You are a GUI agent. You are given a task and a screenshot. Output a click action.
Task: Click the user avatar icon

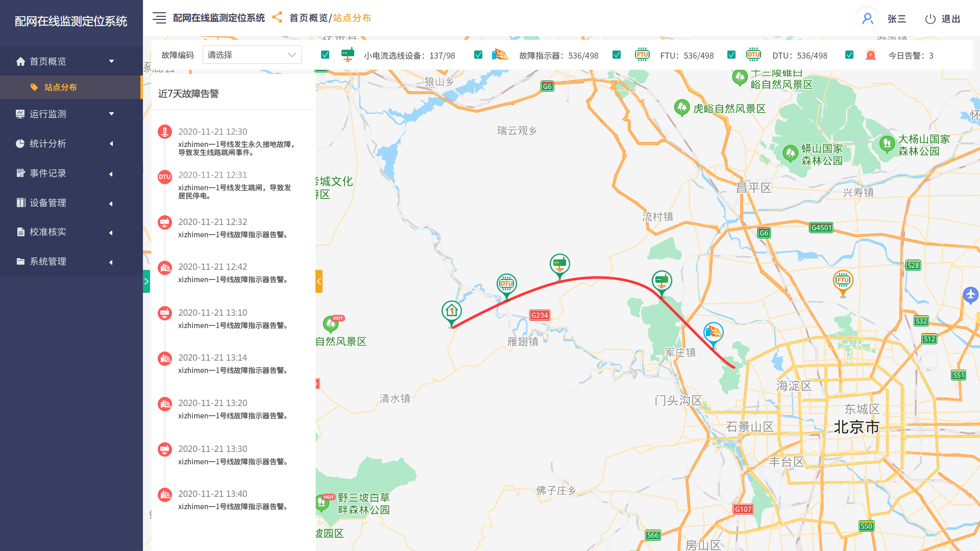click(x=867, y=19)
